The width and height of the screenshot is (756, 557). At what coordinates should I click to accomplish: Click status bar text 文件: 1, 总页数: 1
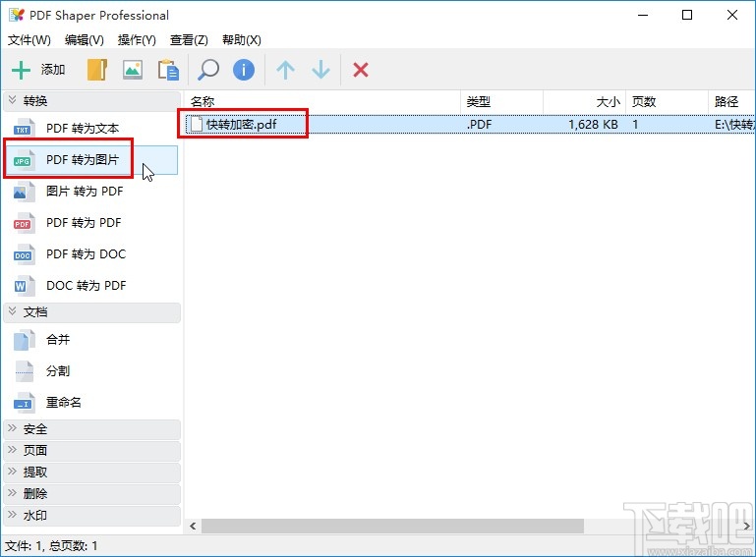(51, 546)
